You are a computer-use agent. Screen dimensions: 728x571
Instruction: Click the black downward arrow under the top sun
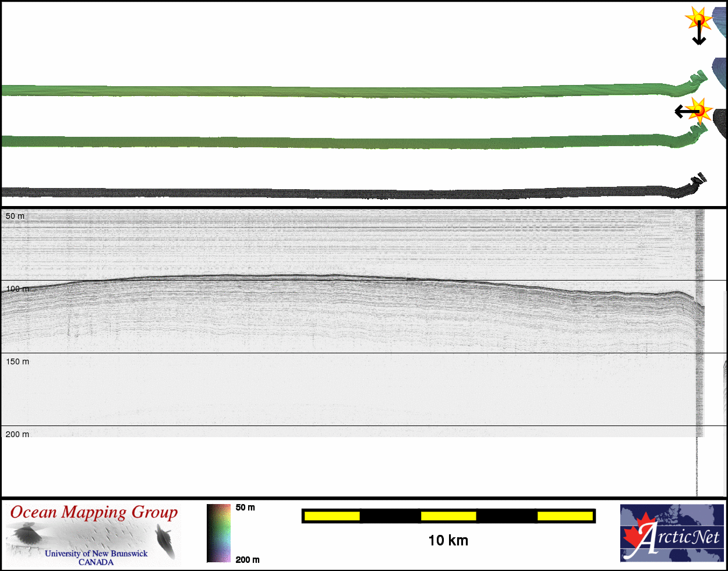pyautogui.click(x=699, y=36)
